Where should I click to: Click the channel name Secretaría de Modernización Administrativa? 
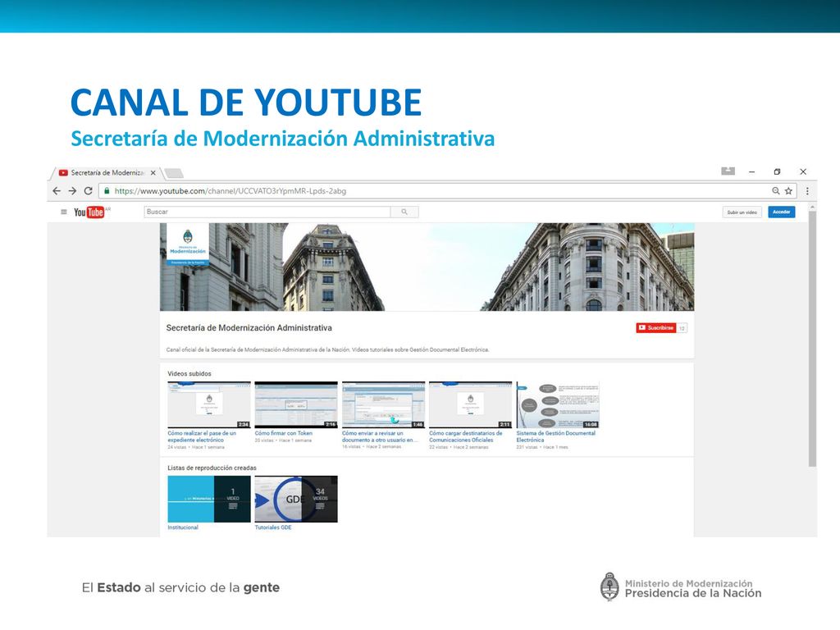click(249, 328)
